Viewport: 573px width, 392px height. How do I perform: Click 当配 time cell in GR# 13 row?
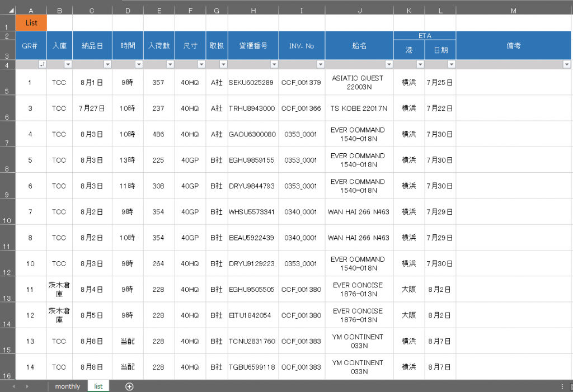coord(128,341)
